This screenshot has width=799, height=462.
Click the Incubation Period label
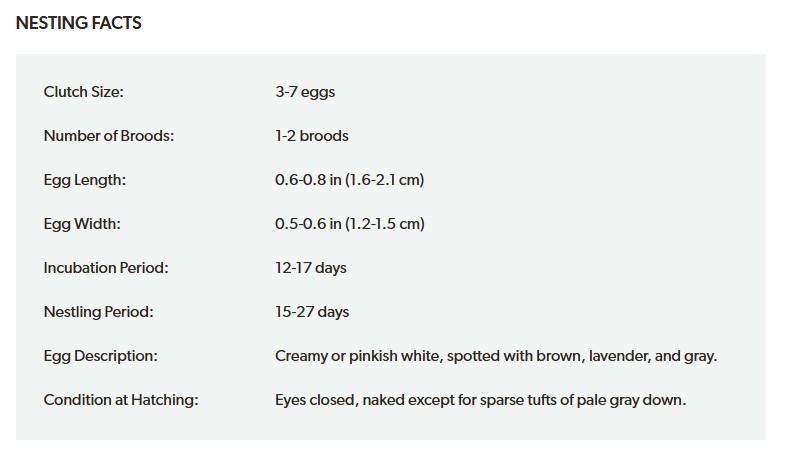pos(106,268)
